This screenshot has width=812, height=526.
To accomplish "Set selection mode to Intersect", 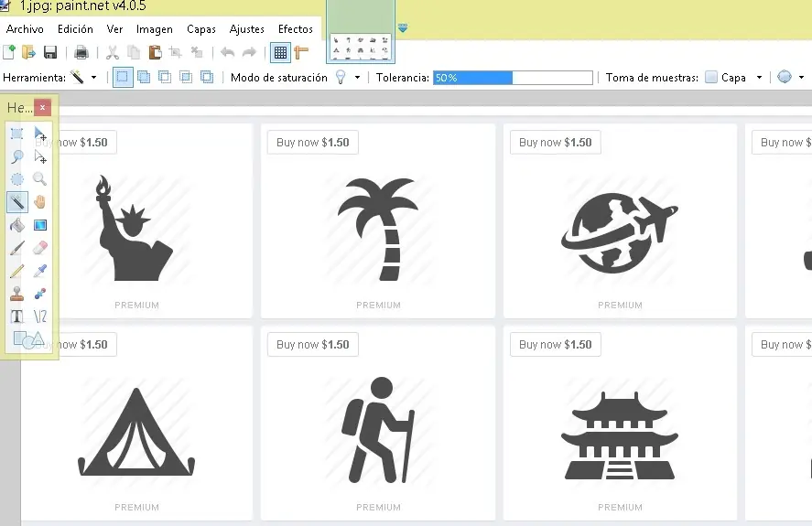I will 186,77.
